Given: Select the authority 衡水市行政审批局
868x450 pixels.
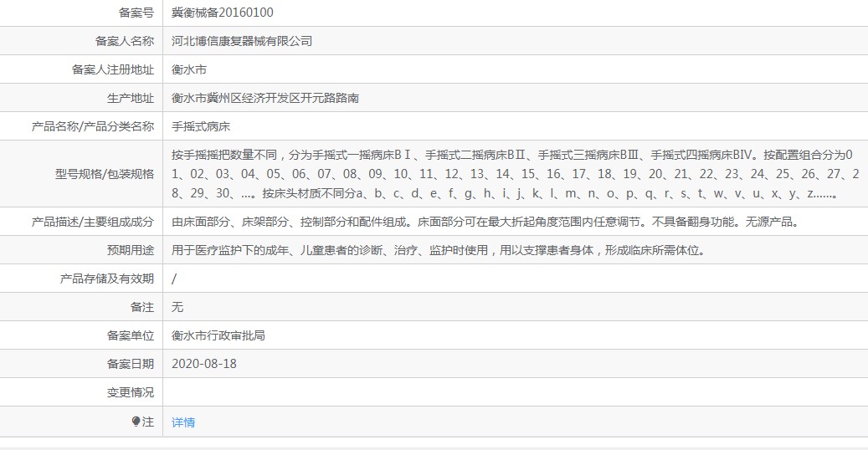Looking at the screenshot, I should coord(218,335).
